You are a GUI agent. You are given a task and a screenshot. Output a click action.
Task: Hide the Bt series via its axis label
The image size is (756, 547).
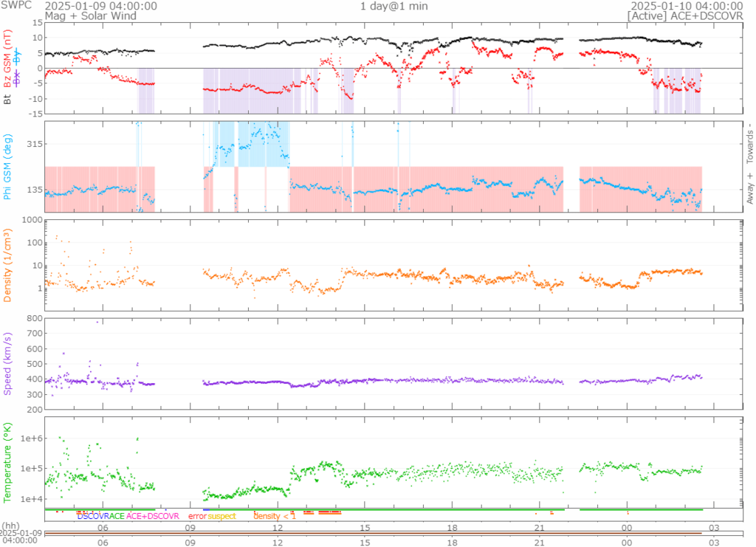click(x=8, y=98)
